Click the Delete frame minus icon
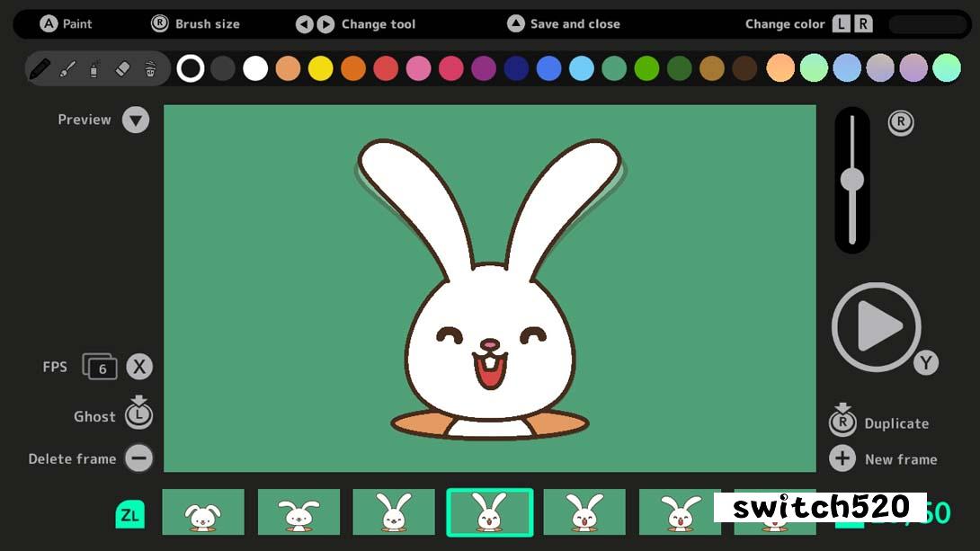This screenshot has height=551, width=980. (139, 458)
